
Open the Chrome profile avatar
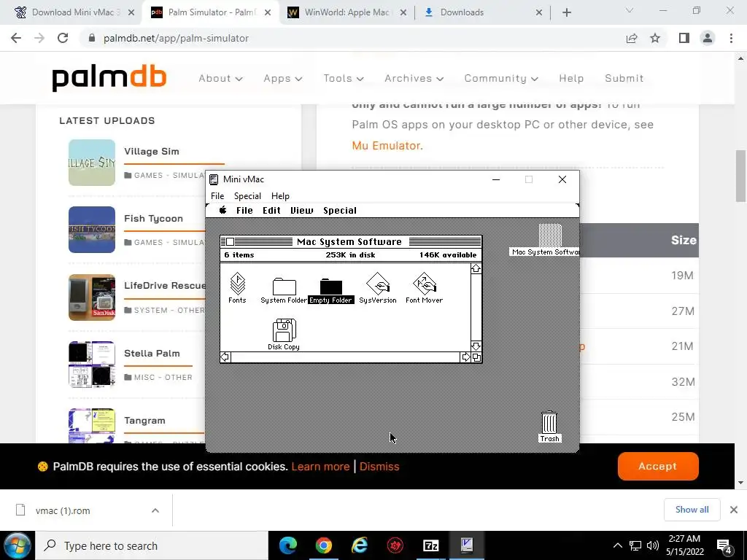(708, 38)
